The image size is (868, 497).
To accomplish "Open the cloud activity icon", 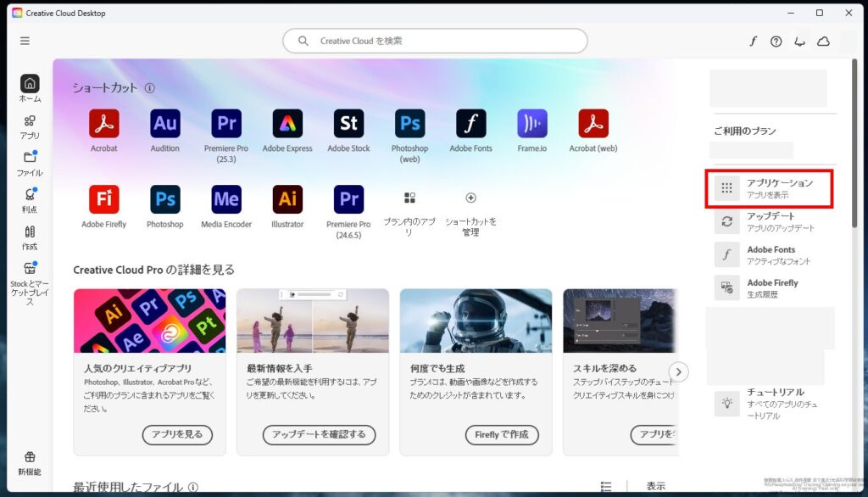I will click(x=823, y=40).
